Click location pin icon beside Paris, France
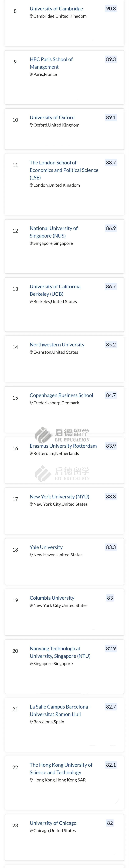The width and height of the screenshot is (129, 868). (x=31, y=74)
